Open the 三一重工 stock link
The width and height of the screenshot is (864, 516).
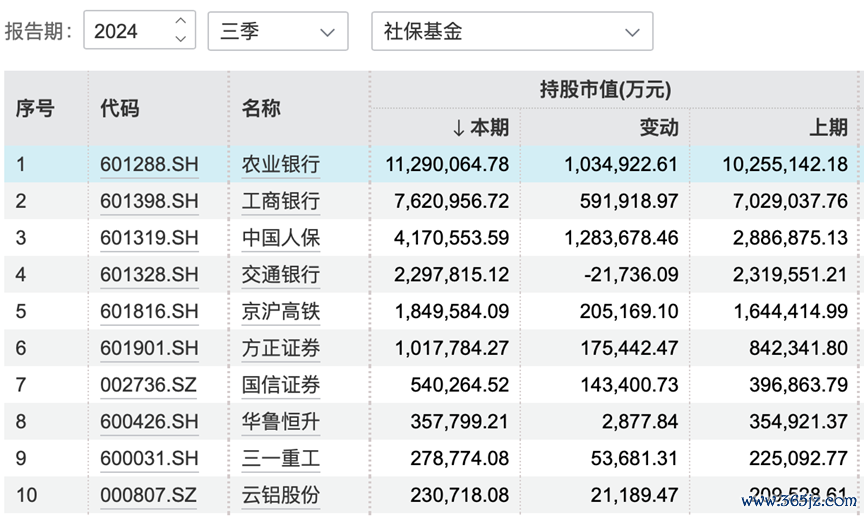pos(280,458)
